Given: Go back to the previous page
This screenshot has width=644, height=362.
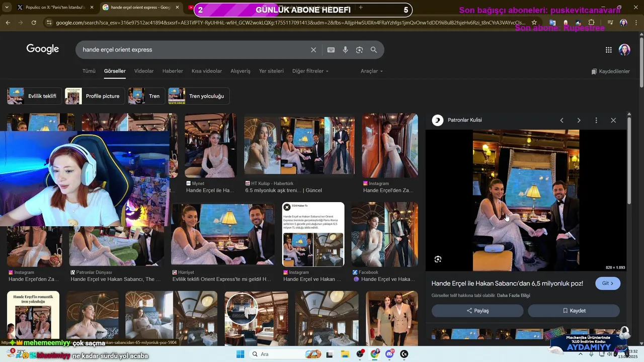Looking at the screenshot, I should 8,23.
